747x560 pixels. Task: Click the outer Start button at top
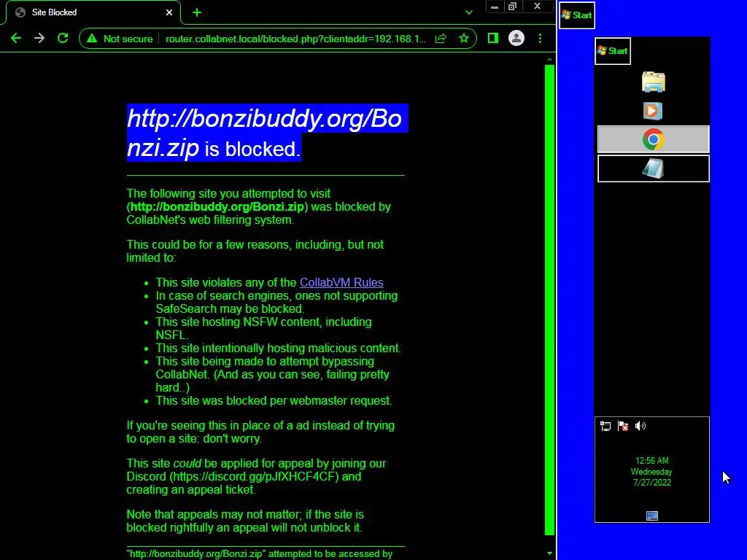pos(576,15)
